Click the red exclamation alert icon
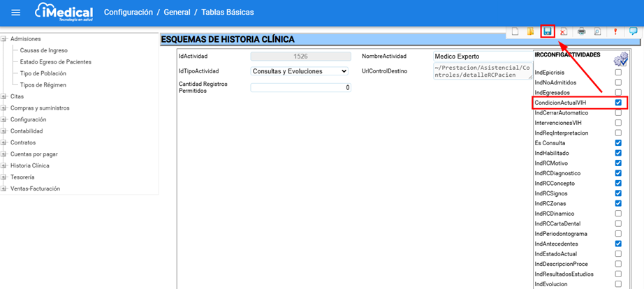 pyautogui.click(x=615, y=31)
